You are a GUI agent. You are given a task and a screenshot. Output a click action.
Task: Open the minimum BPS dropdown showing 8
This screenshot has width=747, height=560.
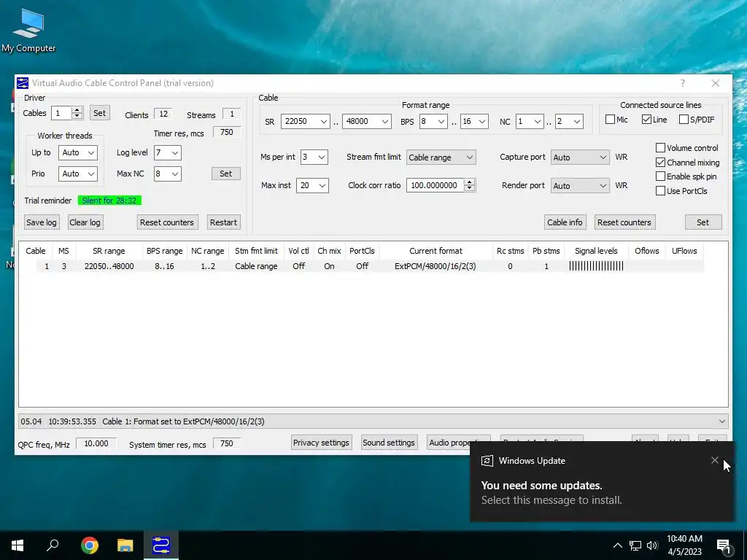tap(433, 122)
